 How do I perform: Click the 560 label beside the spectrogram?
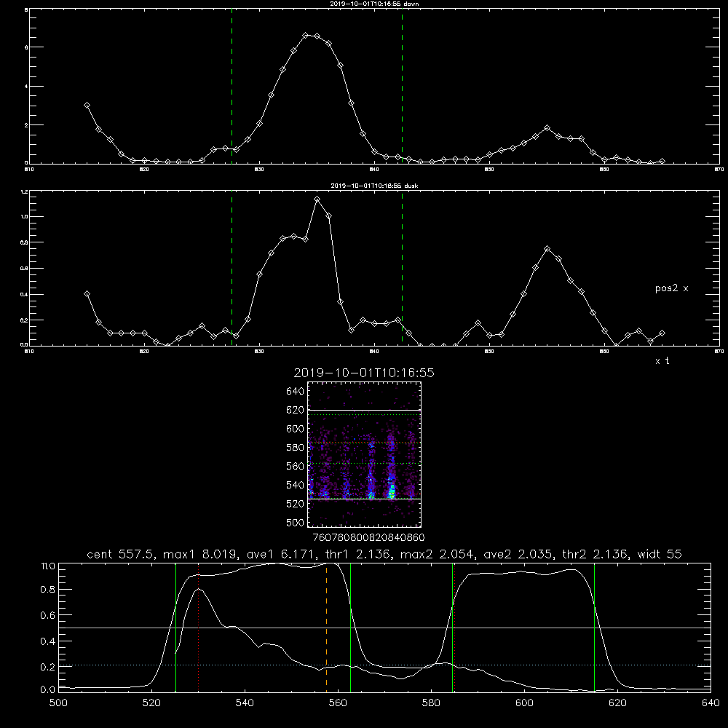coord(296,466)
